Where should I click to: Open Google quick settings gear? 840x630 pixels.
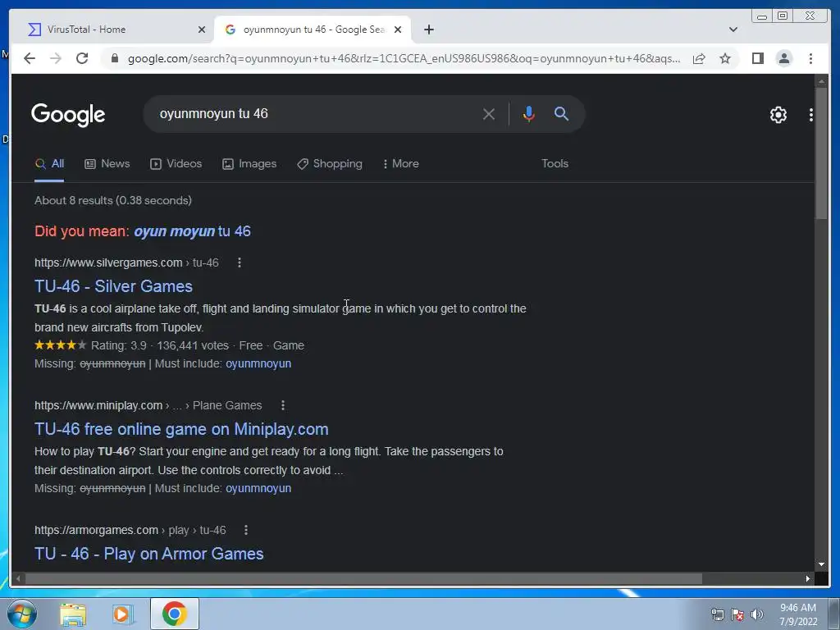click(x=778, y=115)
